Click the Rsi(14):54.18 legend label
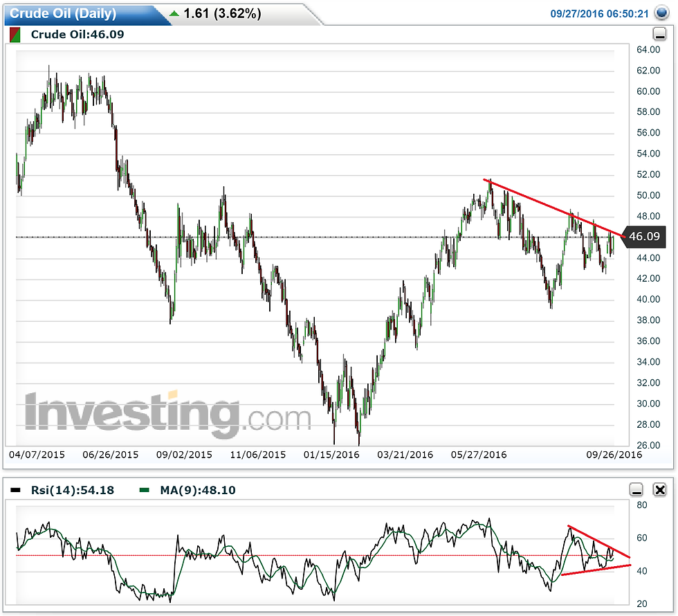Screen dimensions: 678x616 [73, 490]
